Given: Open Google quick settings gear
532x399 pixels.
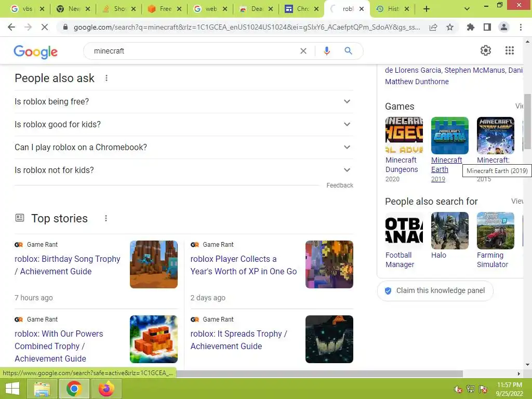Looking at the screenshot, I should pos(486,50).
